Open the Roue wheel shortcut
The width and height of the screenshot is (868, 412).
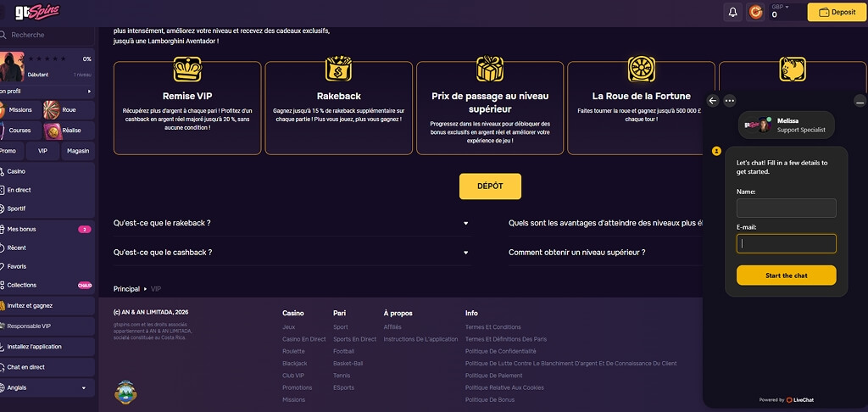pos(69,109)
